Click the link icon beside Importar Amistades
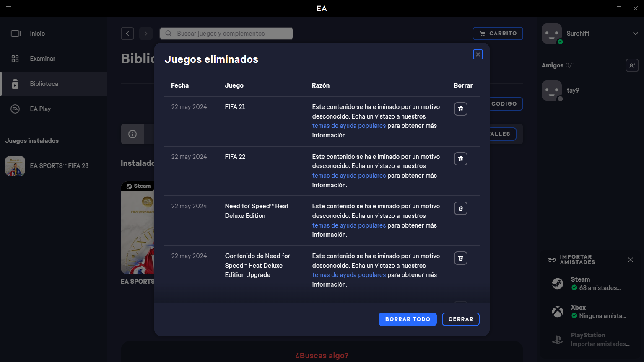Image resolution: width=644 pixels, height=362 pixels. coord(552,260)
